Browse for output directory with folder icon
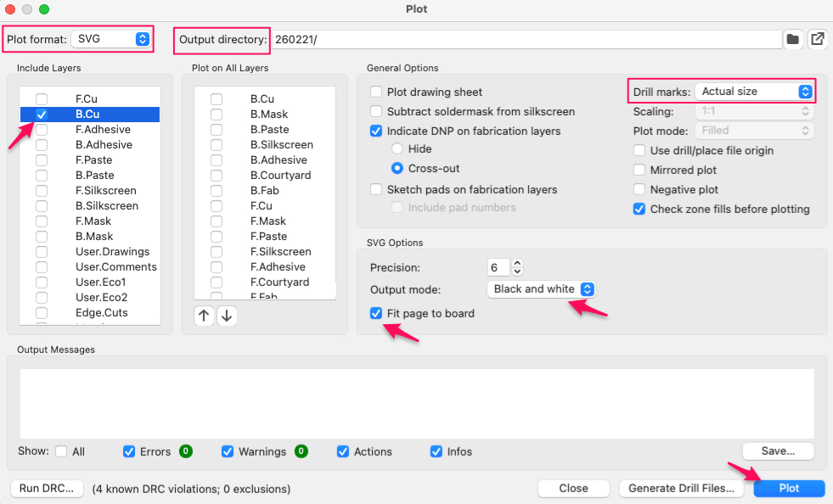 (792, 39)
